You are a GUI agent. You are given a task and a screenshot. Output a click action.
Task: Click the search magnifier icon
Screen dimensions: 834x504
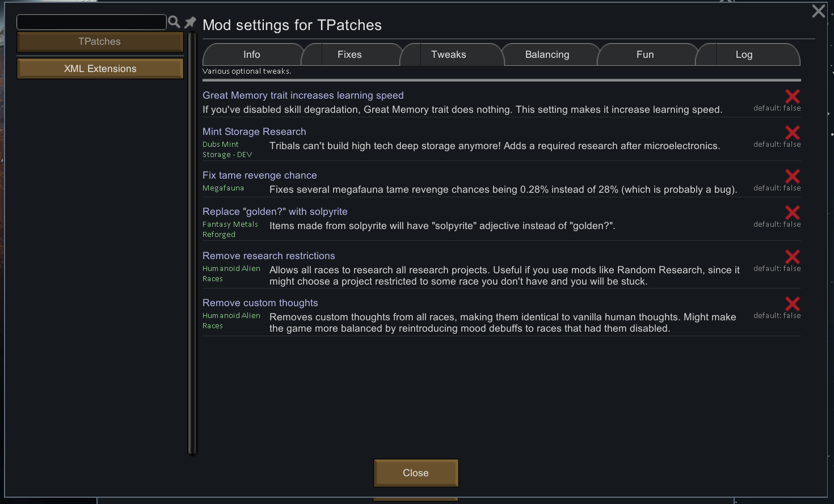pyautogui.click(x=174, y=22)
